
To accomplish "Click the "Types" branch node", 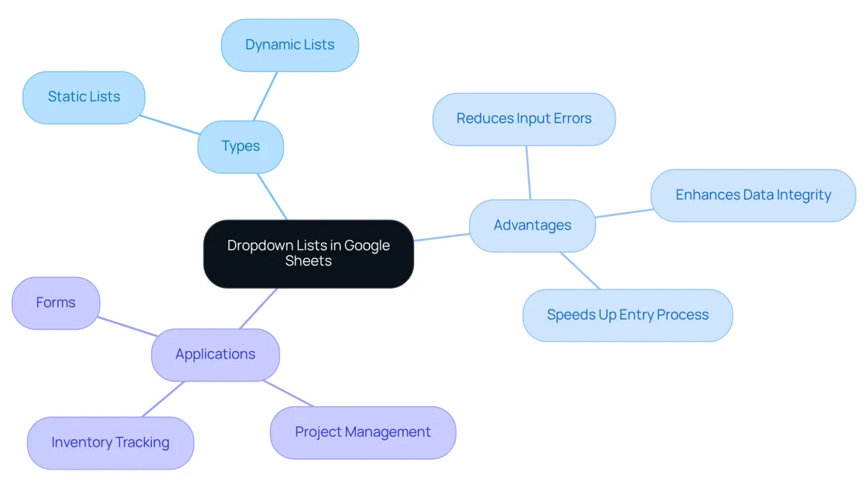I will click(241, 147).
